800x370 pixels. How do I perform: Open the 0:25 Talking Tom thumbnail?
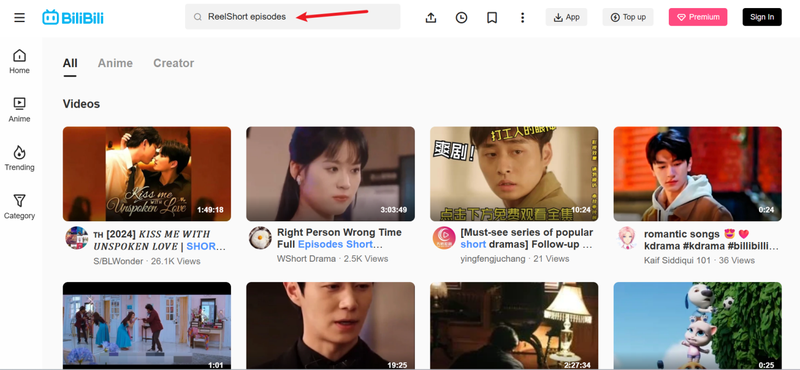coord(697,326)
